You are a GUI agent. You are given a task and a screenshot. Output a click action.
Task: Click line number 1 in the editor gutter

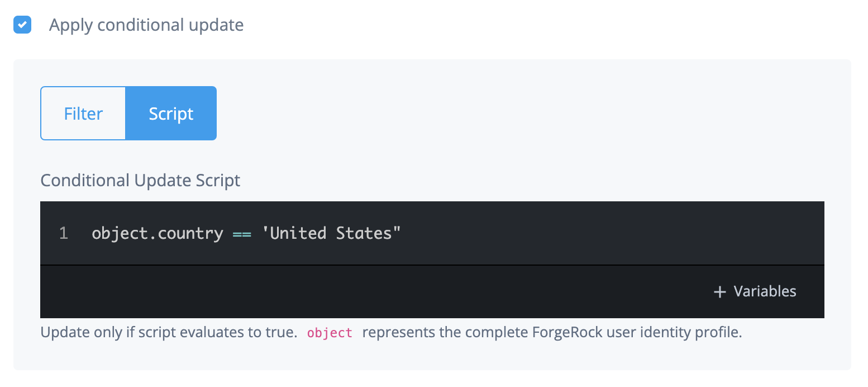pyautogui.click(x=63, y=233)
